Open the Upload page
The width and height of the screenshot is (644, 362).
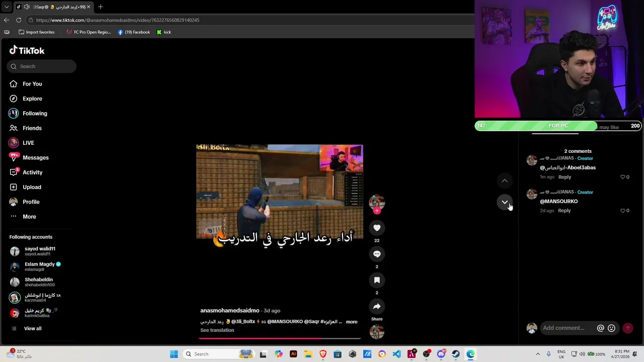[x=32, y=187]
